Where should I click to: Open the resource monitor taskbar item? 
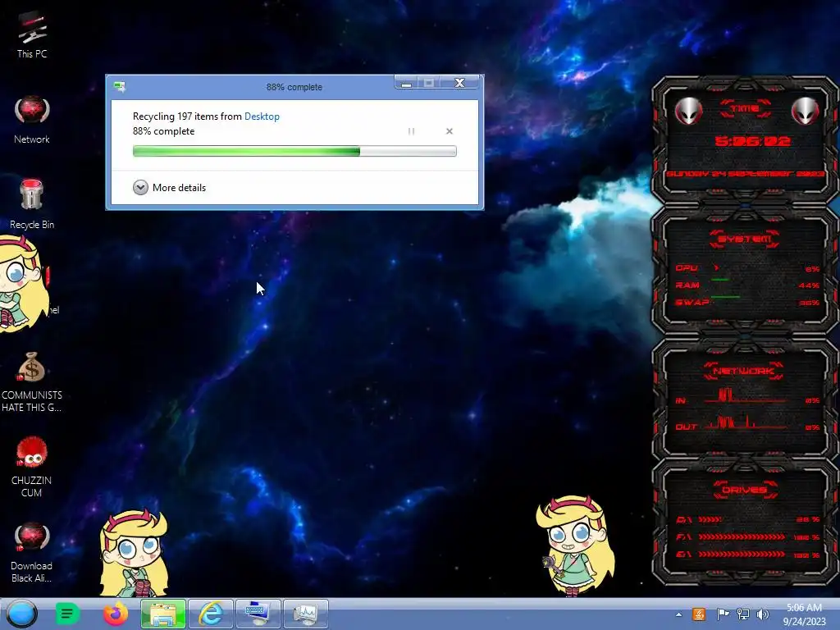pos(305,614)
